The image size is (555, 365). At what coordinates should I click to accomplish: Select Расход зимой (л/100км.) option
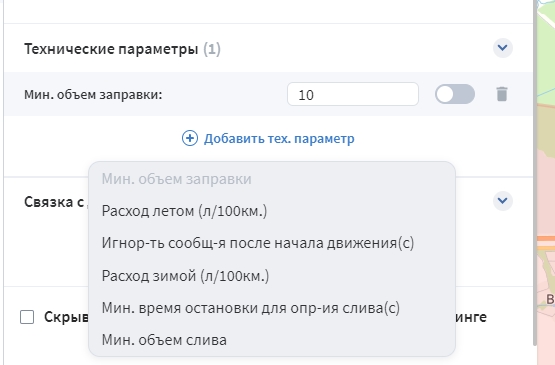pyautogui.click(x=185, y=275)
